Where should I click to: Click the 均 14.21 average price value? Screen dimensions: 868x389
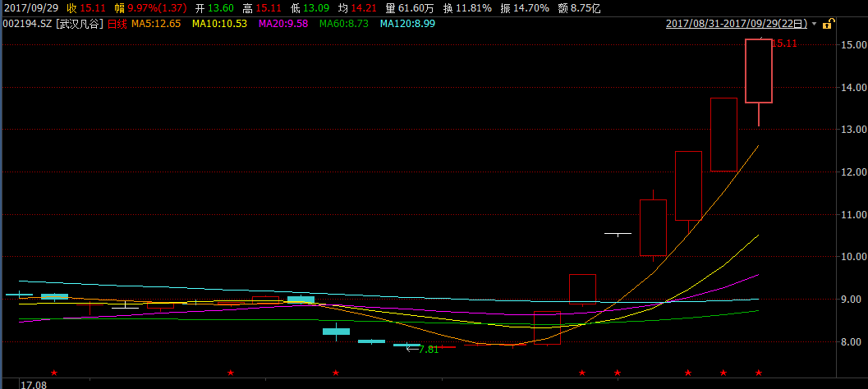357,8
